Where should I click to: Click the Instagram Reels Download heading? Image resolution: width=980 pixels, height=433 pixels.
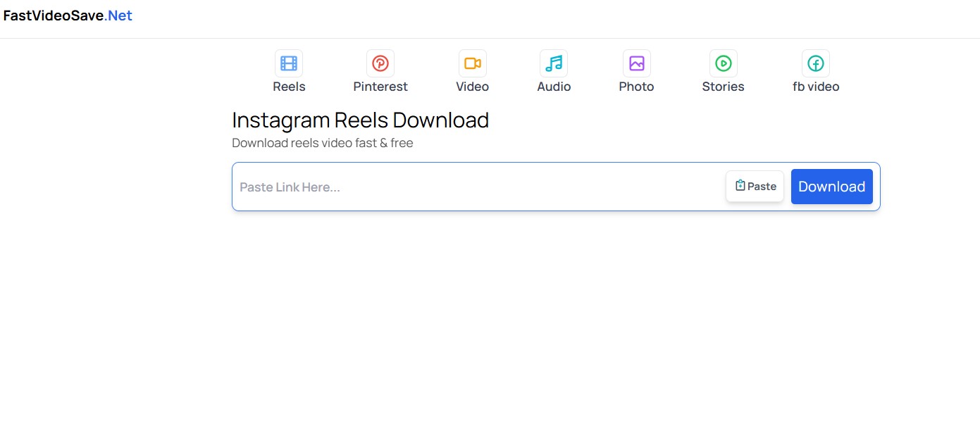(x=360, y=120)
